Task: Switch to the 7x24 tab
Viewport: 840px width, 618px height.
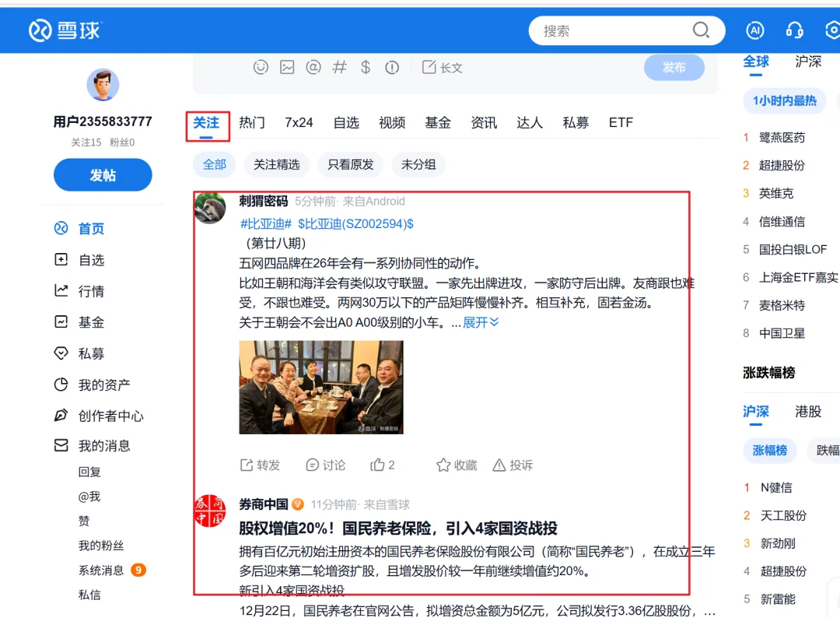Action: [x=299, y=123]
